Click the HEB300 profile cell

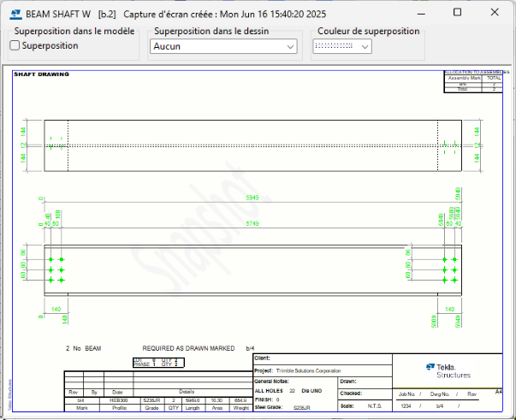(119, 400)
